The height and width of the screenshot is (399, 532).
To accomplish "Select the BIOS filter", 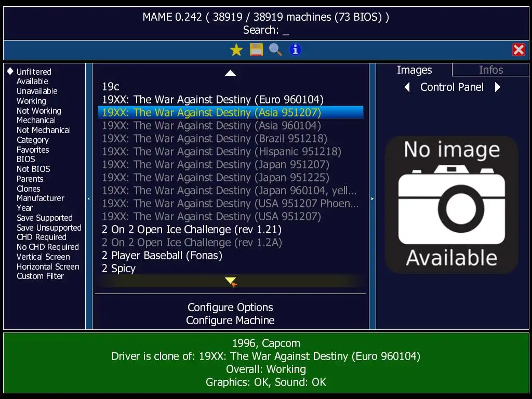I will point(26,159).
